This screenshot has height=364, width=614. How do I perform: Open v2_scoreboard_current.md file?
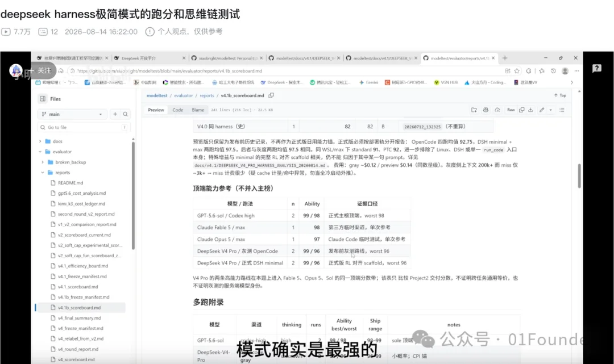84,235
